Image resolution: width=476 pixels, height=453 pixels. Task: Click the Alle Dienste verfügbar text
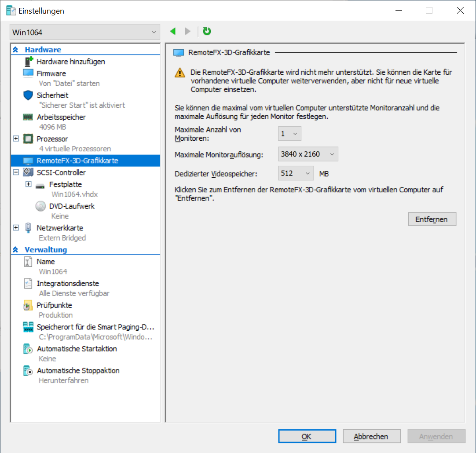click(74, 293)
